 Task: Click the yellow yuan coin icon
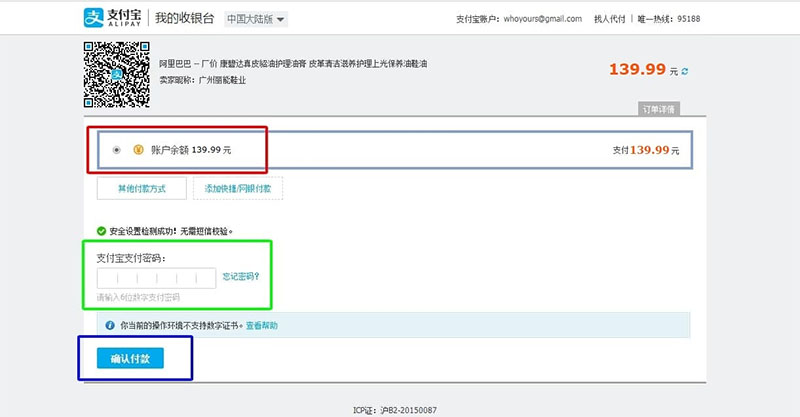138,150
